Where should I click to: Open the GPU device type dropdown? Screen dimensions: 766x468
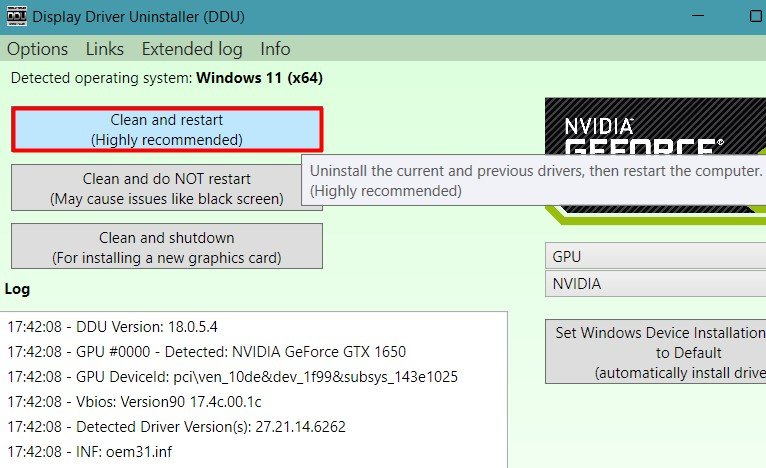pyautogui.click(x=655, y=256)
